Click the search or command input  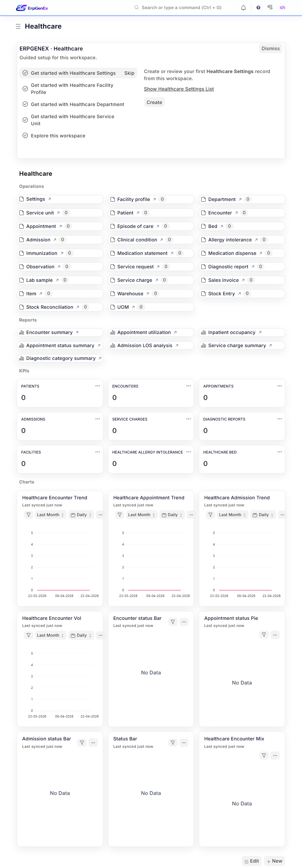point(181,7)
